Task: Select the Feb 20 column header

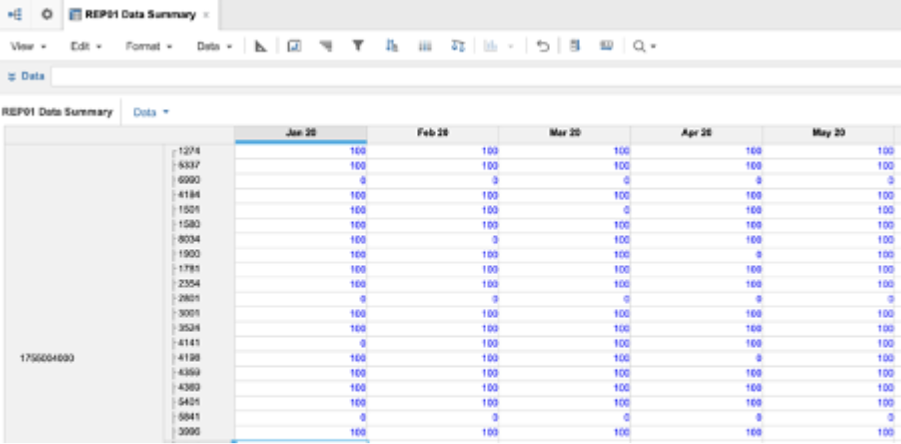Action: tap(433, 133)
